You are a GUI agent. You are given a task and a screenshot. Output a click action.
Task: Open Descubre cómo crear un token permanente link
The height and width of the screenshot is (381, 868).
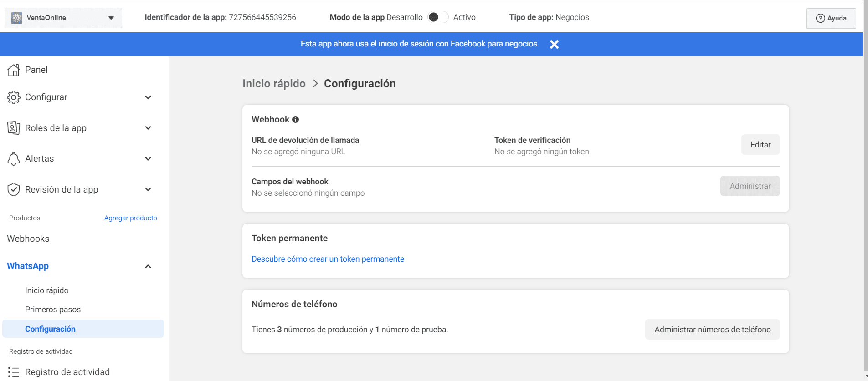point(328,259)
